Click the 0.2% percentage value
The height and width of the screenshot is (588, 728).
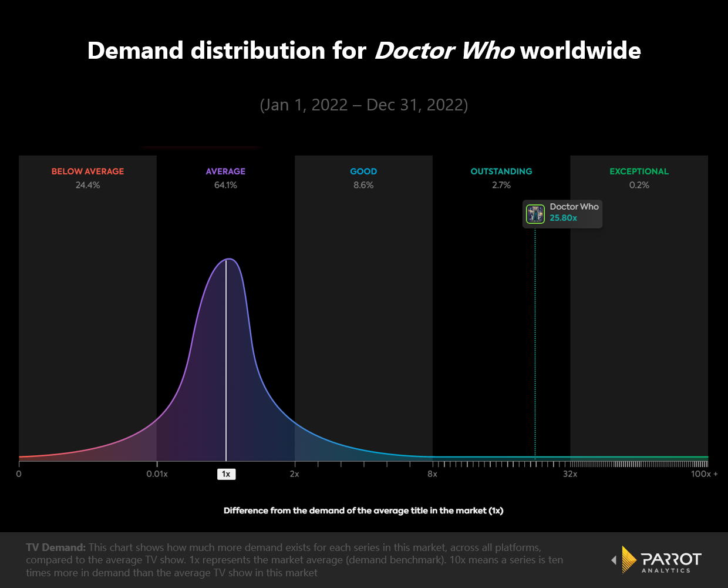[x=639, y=185]
